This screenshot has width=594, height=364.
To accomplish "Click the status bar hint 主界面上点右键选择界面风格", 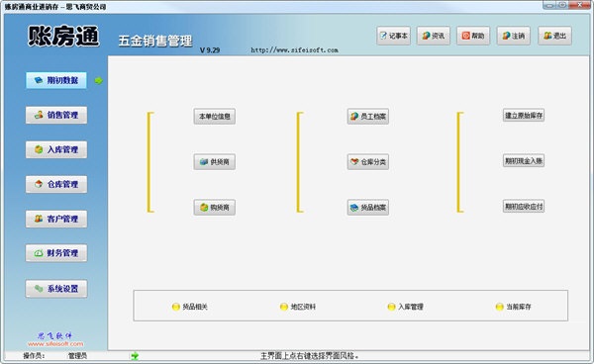I will (310, 356).
